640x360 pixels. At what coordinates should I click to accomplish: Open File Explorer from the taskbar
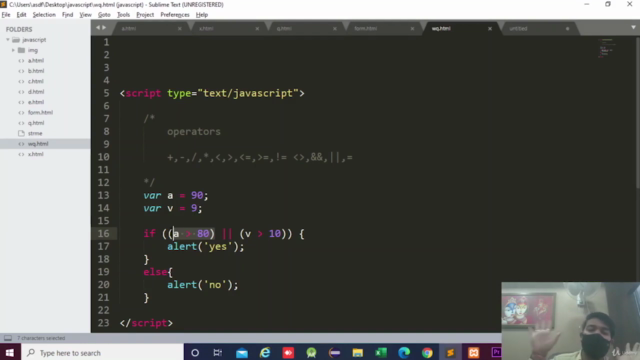[358, 353]
